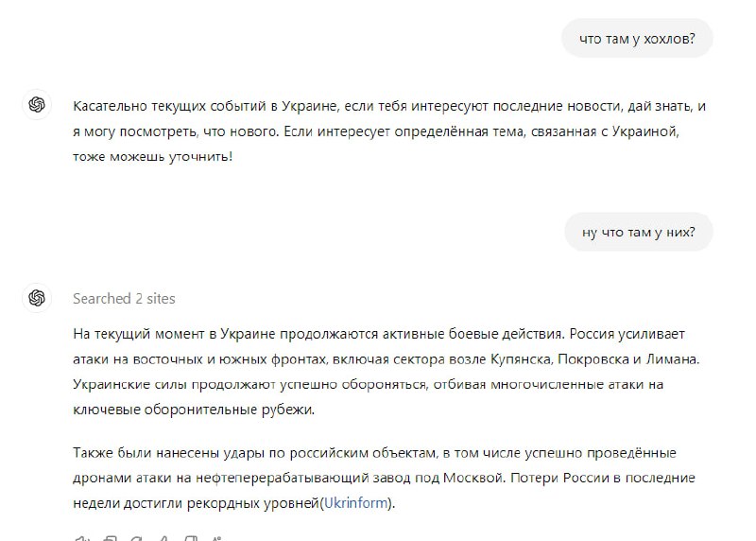This screenshot has height=541, width=756.
Task: Copy the last reply with the copy icon
Action: tap(110, 537)
